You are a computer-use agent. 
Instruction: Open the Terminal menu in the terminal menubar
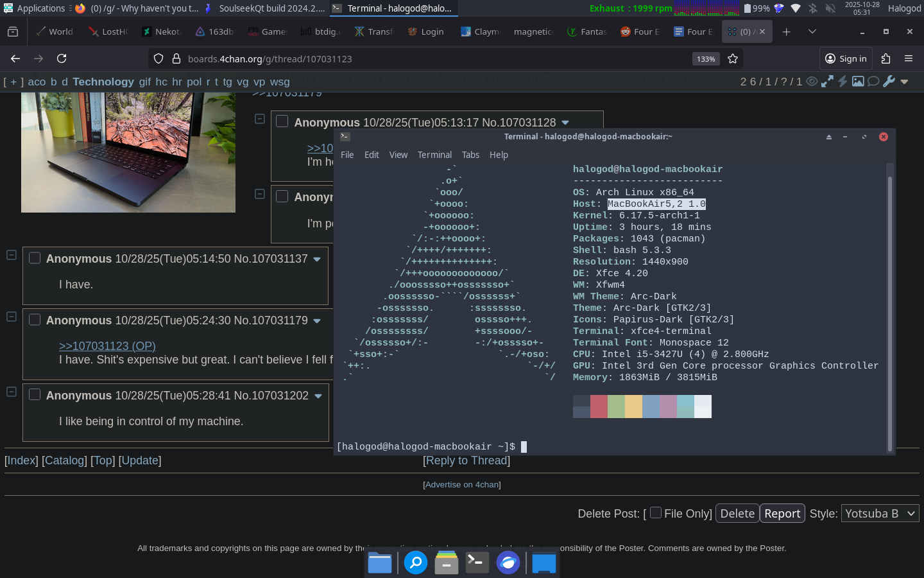434,155
